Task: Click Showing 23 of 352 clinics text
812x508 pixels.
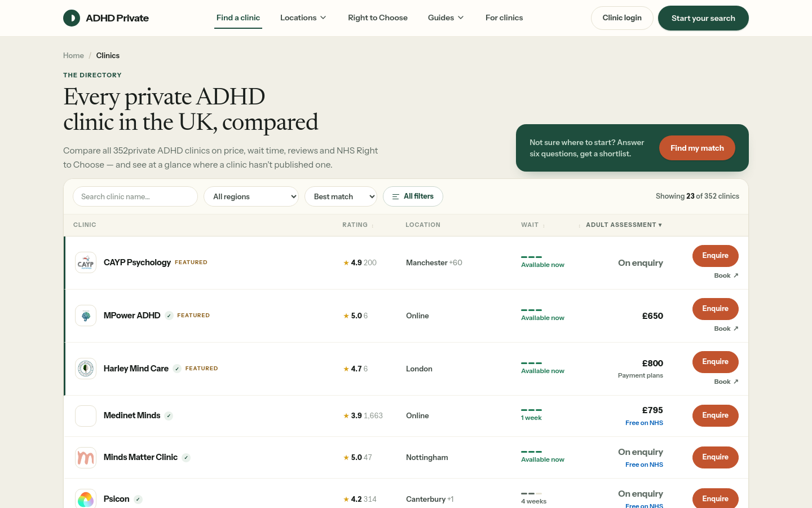Action: pyautogui.click(x=698, y=196)
